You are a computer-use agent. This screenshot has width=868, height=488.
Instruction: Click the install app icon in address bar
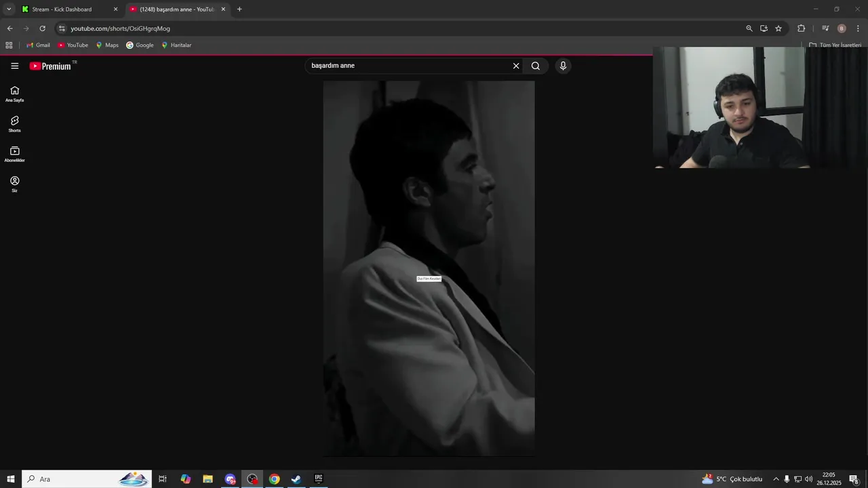coord(764,28)
